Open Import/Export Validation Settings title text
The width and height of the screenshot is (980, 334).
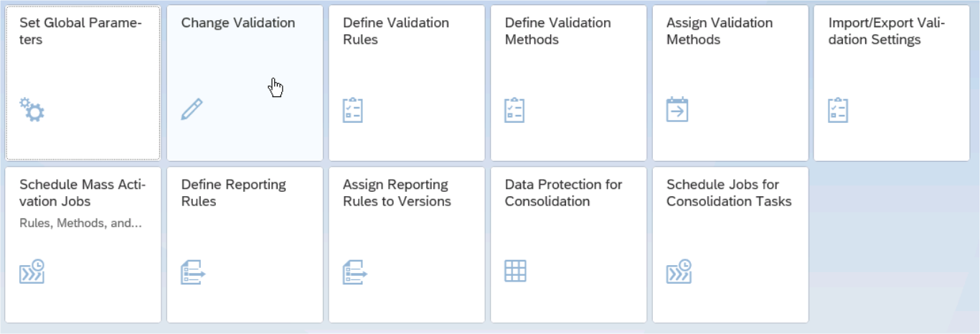pyautogui.click(x=886, y=31)
